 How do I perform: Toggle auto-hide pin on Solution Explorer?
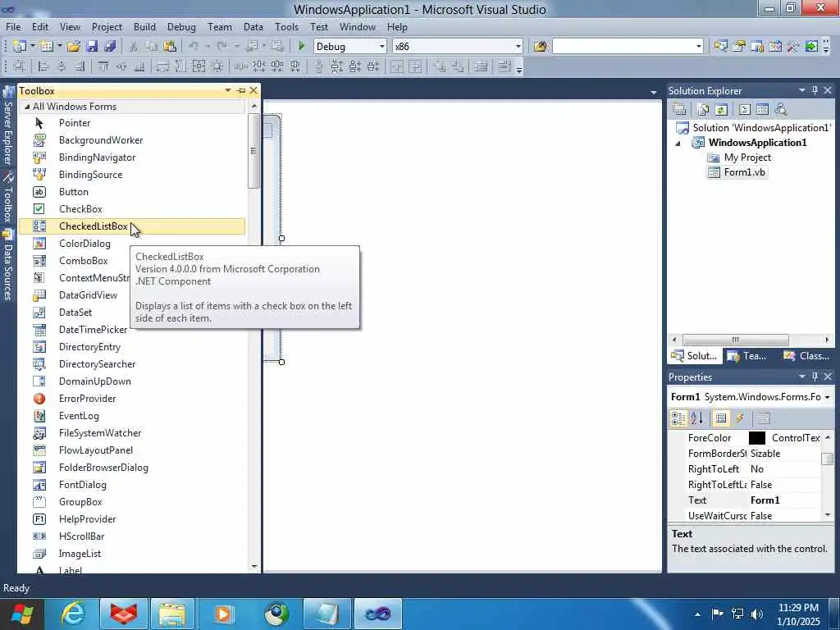tap(815, 90)
